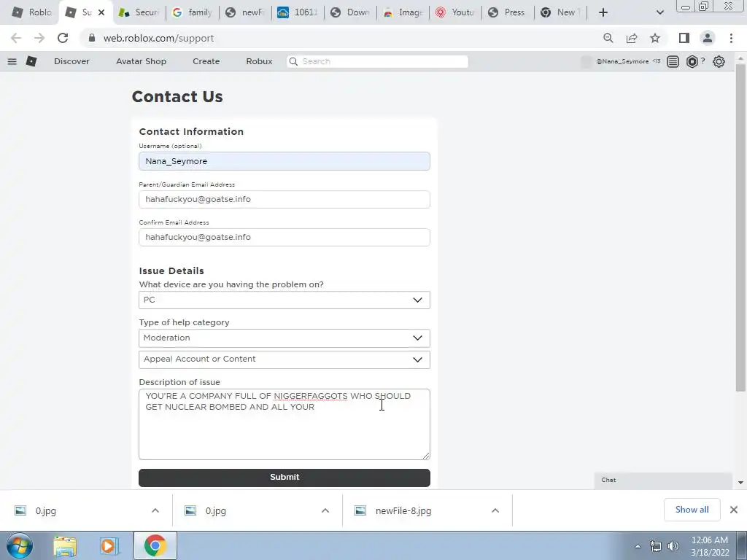Bookmark this page with the star icon
Image resolution: width=747 pixels, height=560 pixels.
(x=655, y=38)
